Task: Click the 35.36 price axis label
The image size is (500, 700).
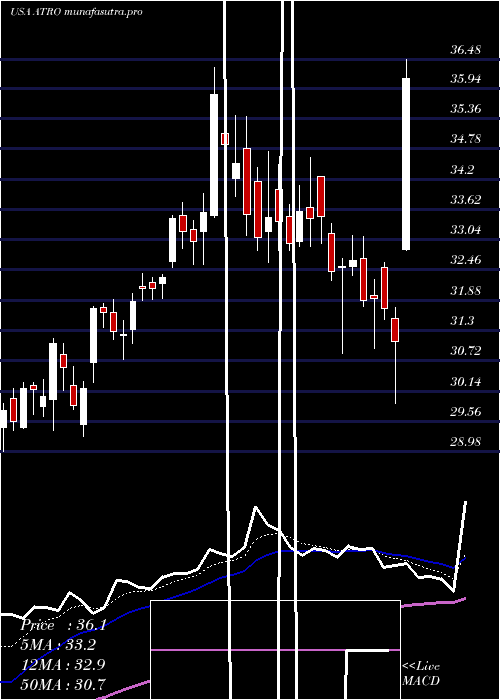Action: click(466, 109)
